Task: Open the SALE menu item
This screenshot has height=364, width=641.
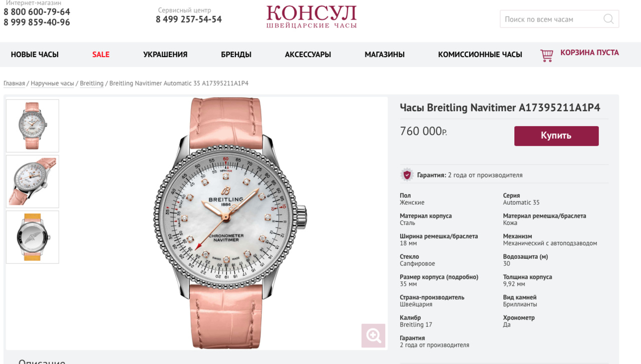Action: point(101,55)
